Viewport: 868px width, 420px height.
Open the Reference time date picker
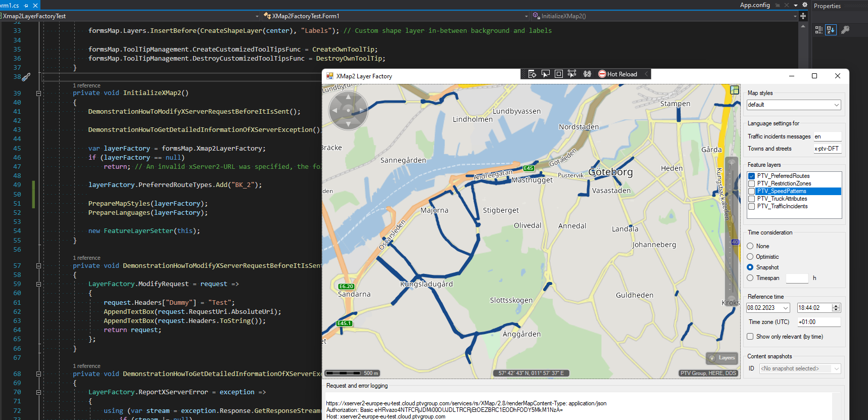pos(786,308)
